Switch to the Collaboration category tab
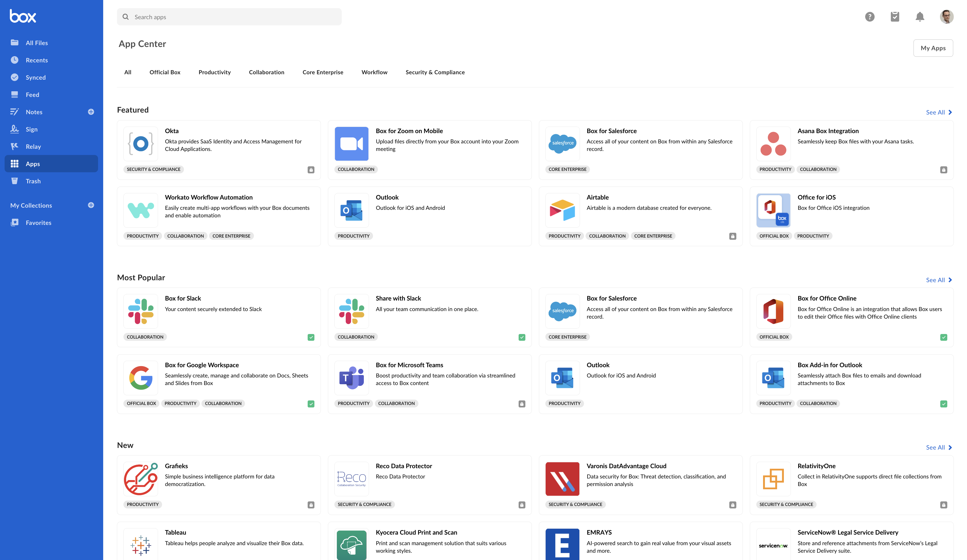The height and width of the screenshot is (560, 967). (266, 72)
